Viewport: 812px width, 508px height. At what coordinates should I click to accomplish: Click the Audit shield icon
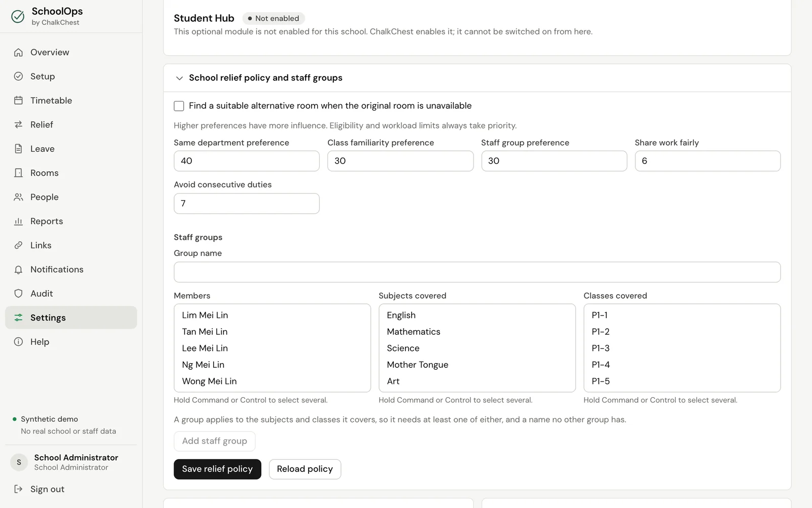click(18, 294)
